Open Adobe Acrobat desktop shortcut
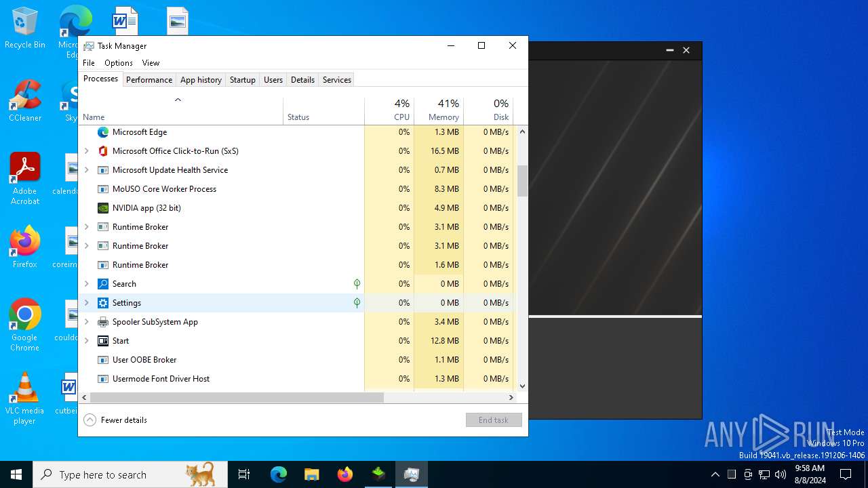This screenshot has width=868, height=488. tap(25, 178)
